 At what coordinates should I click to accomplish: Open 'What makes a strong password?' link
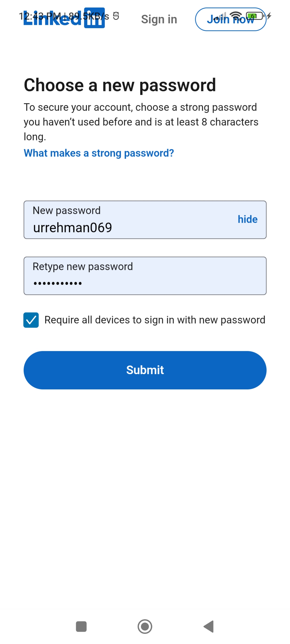click(99, 153)
